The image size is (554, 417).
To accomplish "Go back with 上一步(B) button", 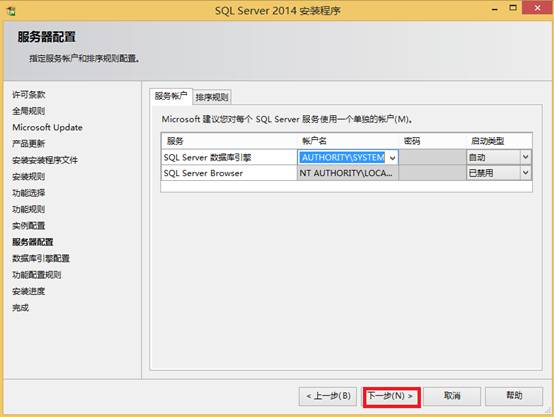I will click(x=328, y=397).
